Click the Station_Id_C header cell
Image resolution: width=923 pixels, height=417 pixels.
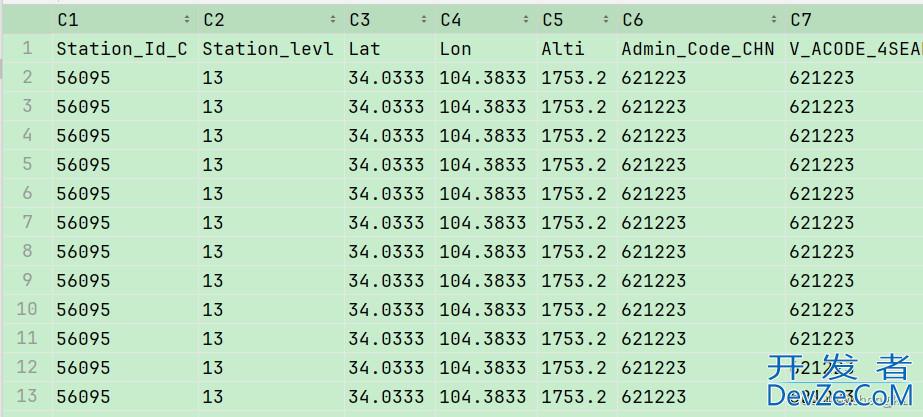coord(121,48)
